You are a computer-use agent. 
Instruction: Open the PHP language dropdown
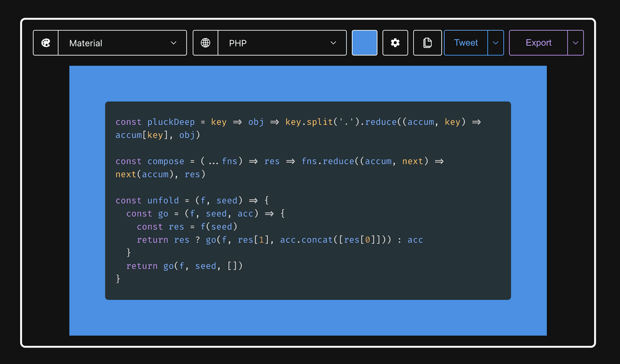pos(282,43)
